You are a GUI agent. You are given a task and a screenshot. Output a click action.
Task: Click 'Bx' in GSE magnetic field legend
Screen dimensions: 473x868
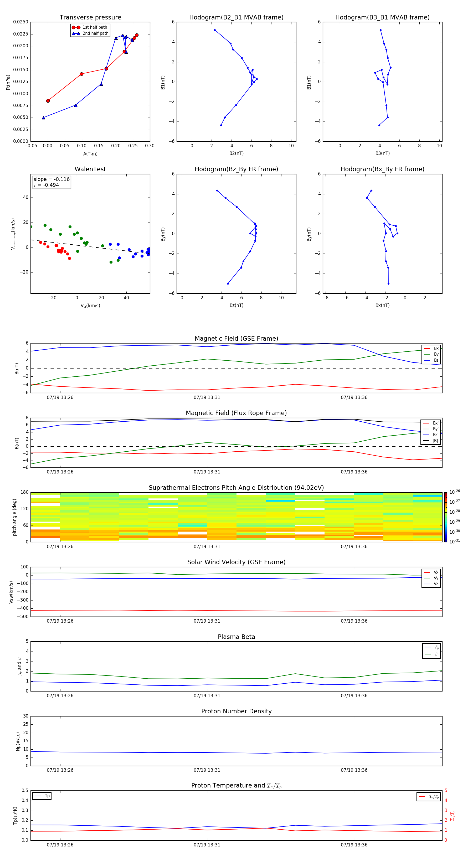(431, 349)
